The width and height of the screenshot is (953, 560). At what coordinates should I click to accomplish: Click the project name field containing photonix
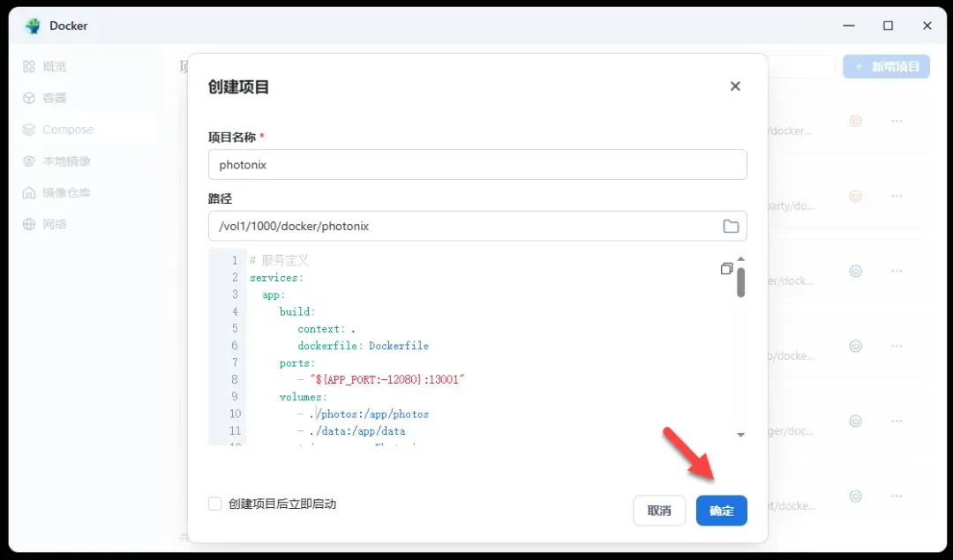476,165
